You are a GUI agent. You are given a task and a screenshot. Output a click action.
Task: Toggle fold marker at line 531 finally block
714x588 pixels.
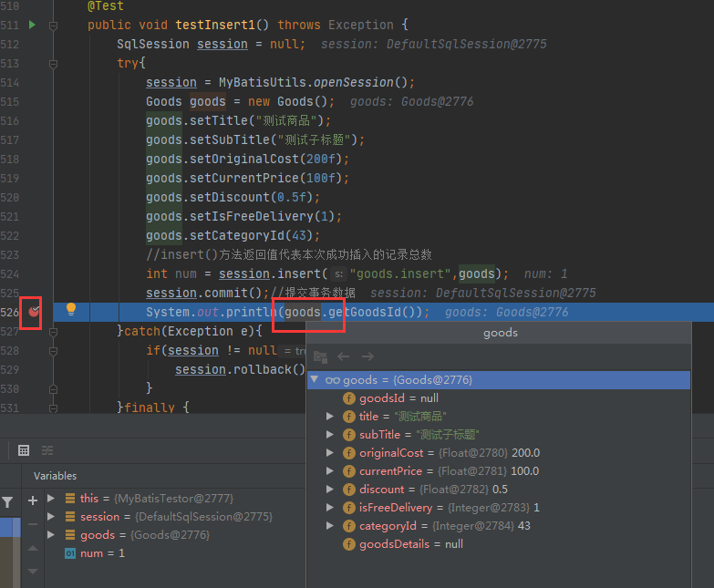[53, 407]
